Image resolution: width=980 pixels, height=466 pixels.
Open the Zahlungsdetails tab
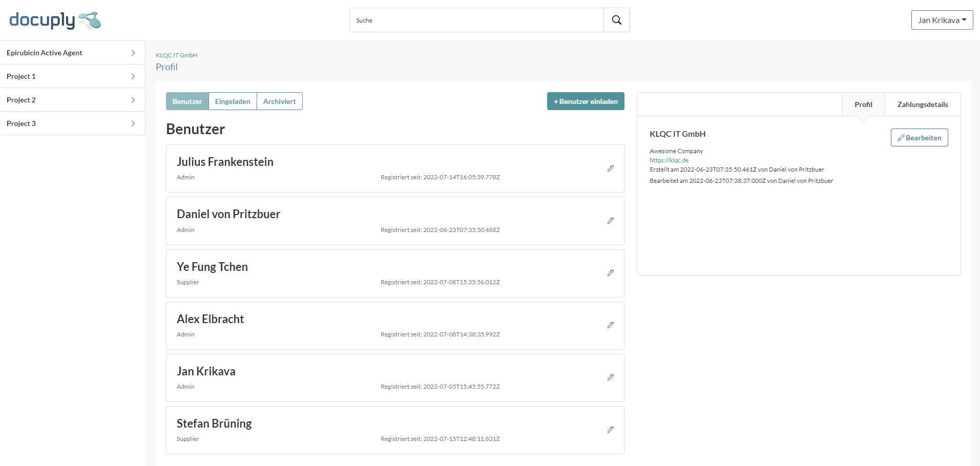(922, 104)
